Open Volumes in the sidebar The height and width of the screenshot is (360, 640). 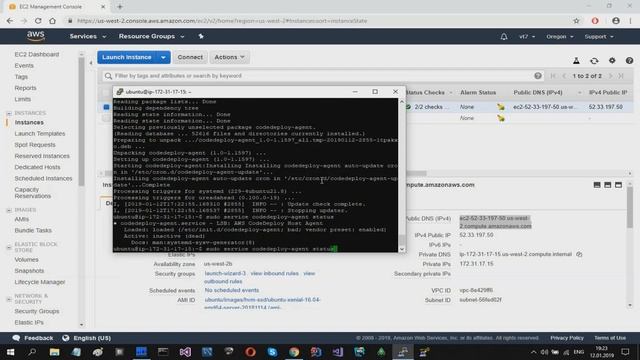(x=27, y=260)
